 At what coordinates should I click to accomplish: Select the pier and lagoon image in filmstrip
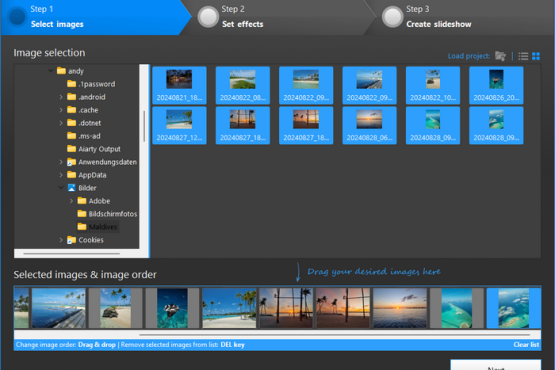tap(59, 308)
